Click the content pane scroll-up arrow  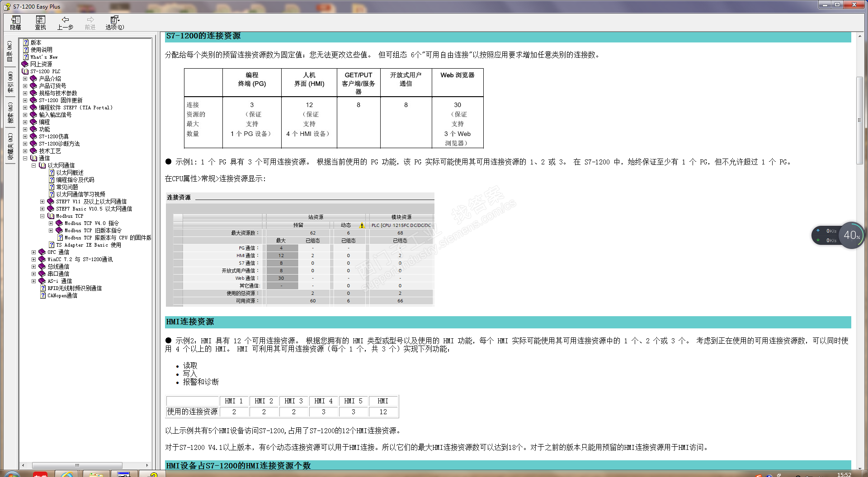tap(859, 36)
